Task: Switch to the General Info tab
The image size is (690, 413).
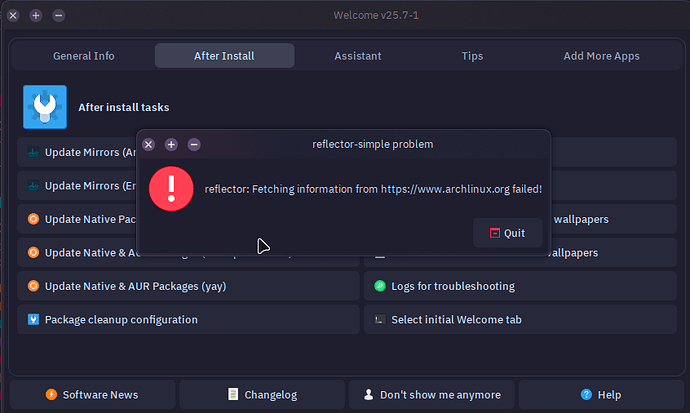Action: [83, 56]
